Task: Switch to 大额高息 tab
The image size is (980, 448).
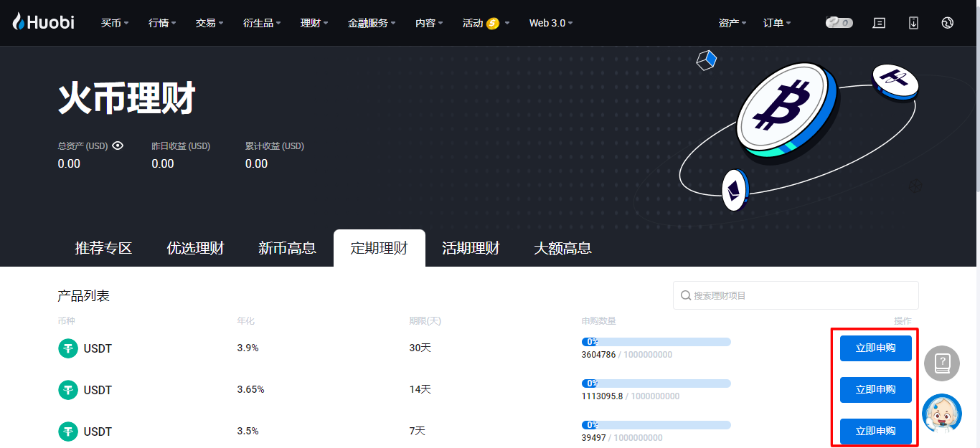Action: point(563,248)
